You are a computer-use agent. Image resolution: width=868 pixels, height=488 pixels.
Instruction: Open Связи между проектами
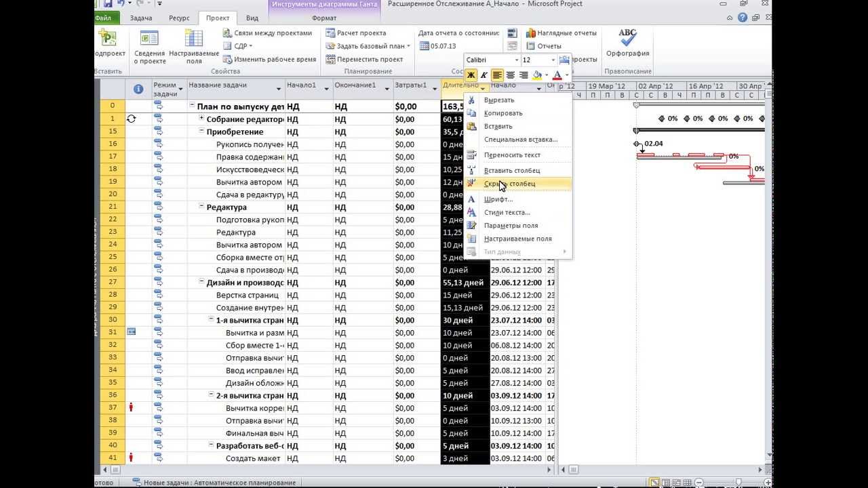[267, 33]
